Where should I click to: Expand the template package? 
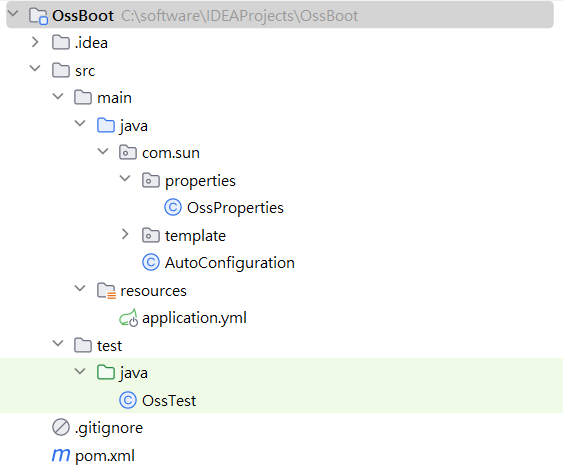click(125, 235)
